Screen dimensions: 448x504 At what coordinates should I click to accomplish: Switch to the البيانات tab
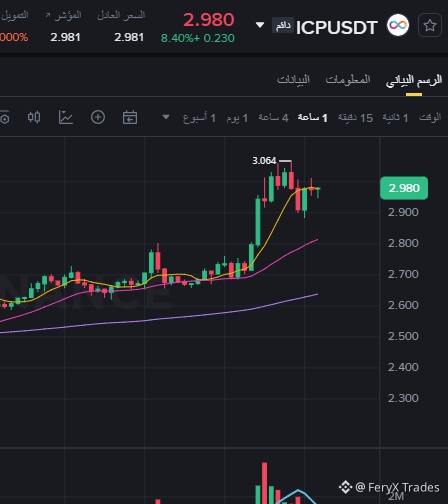(x=293, y=80)
